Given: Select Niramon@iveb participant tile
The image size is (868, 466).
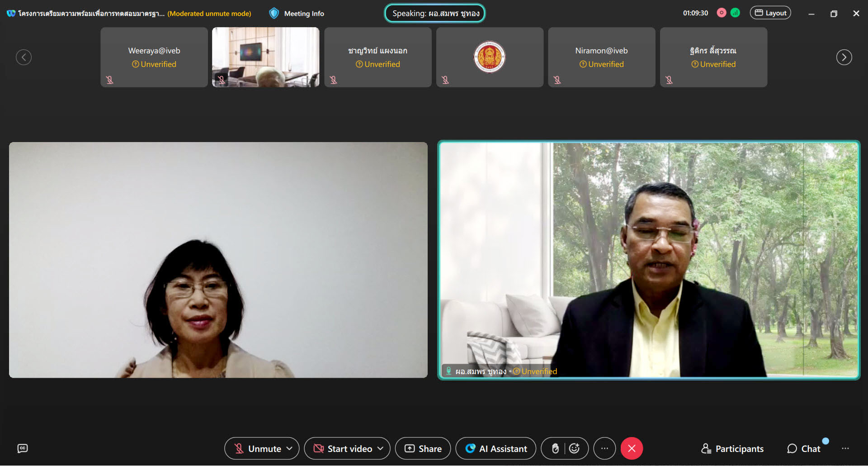Looking at the screenshot, I should tap(602, 57).
